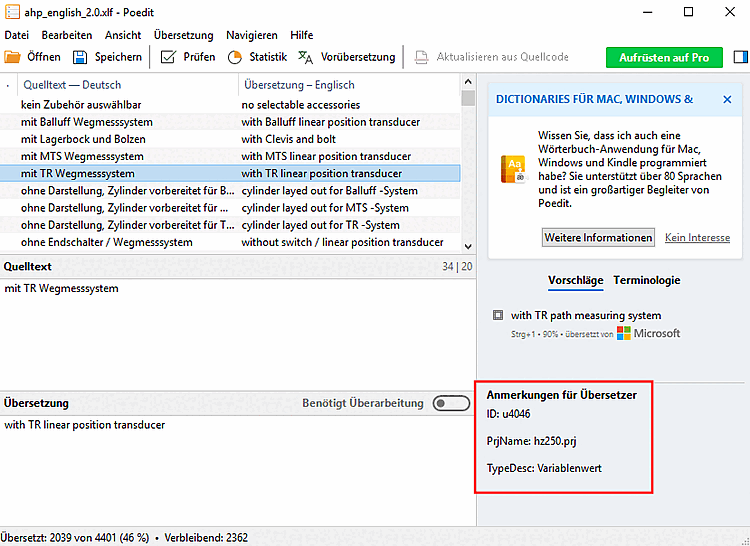
Task: Select row 'ohne Endschalter / Wegmesssystem'
Action: pyautogui.click(x=230, y=242)
